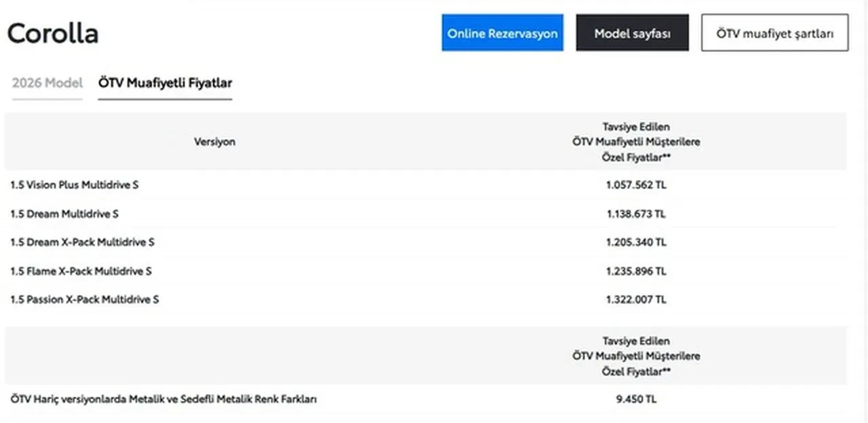Viewport: 868px width, 423px height.
Task: Click the 9.450 TL color difference price
Action: pyautogui.click(x=636, y=399)
